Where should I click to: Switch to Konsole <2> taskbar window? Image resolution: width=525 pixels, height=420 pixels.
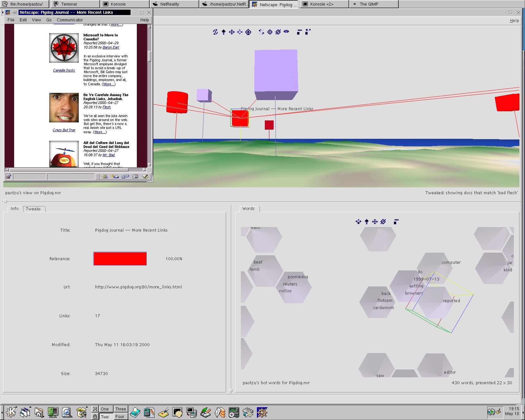point(324,4)
